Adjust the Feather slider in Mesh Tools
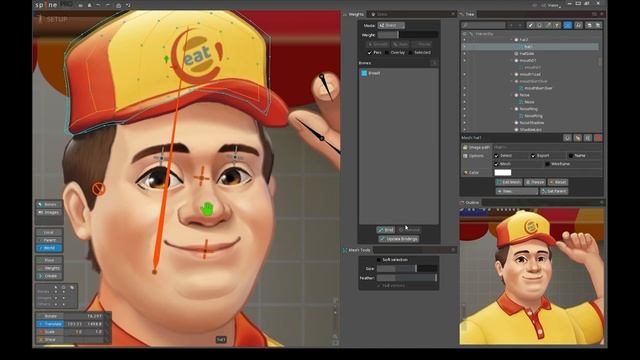The height and width of the screenshot is (360, 640). click(407, 278)
